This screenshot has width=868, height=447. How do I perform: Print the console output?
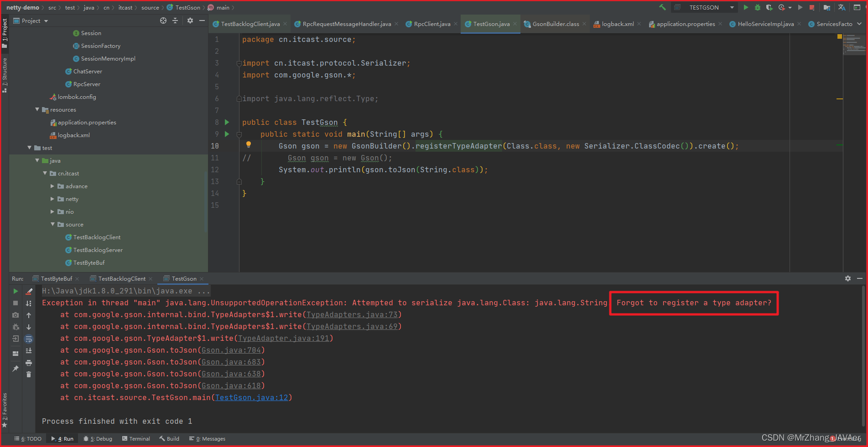(29, 363)
